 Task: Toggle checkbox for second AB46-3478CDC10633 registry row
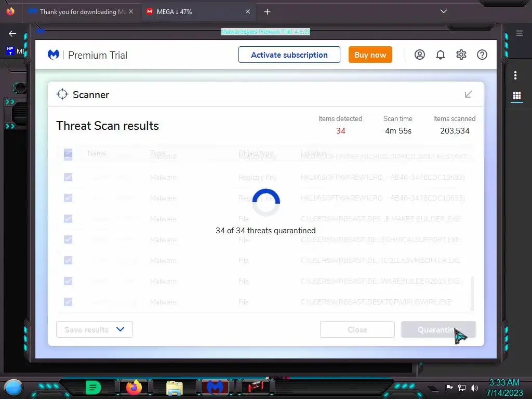pyautogui.click(x=68, y=198)
